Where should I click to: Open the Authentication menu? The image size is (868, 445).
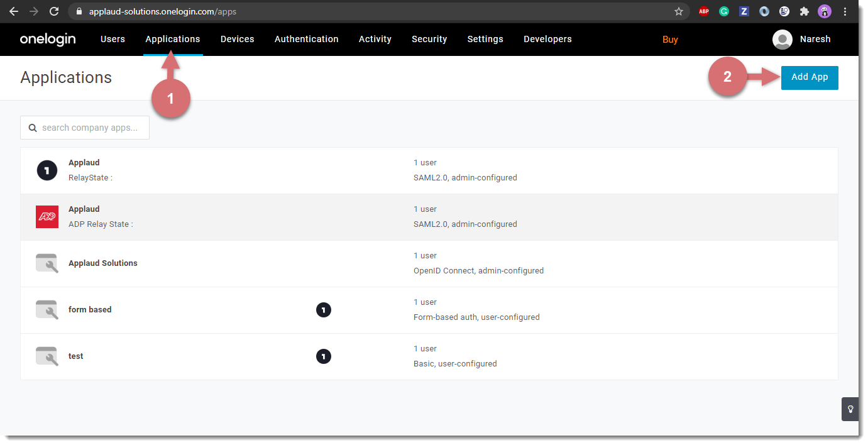pyautogui.click(x=307, y=39)
